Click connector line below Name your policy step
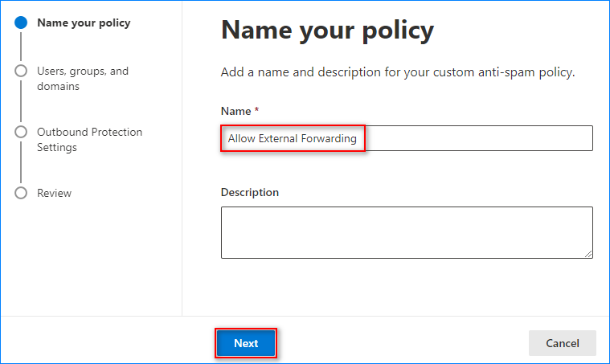Image resolution: width=610 pixels, height=364 pixels. pos(21,47)
